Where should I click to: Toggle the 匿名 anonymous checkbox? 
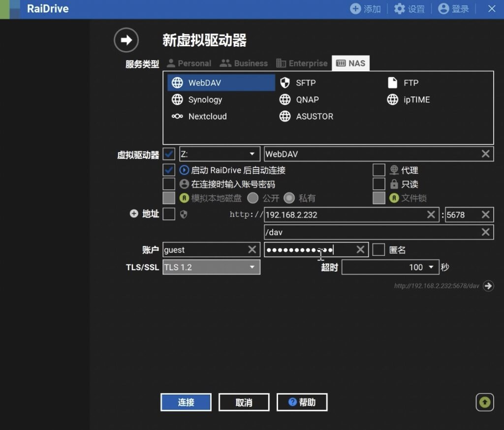[x=378, y=249]
